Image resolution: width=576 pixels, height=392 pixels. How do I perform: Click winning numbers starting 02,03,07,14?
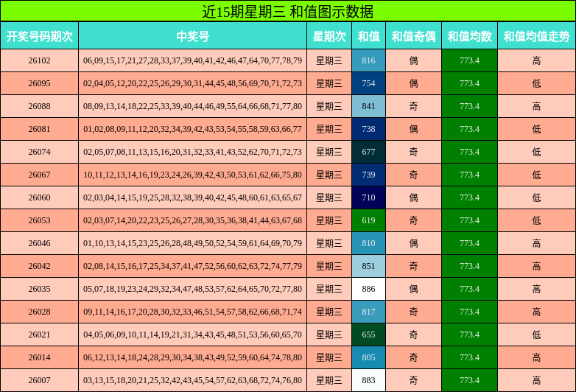pyautogui.click(x=192, y=220)
